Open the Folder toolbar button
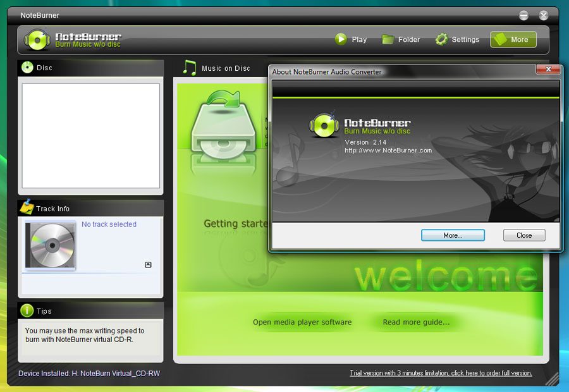The width and height of the screenshot is (569, 392). [x=401, y=39]
